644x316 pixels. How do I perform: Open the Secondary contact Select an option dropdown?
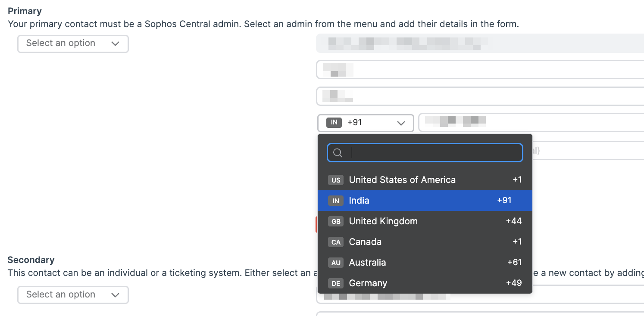click(73, 295)
